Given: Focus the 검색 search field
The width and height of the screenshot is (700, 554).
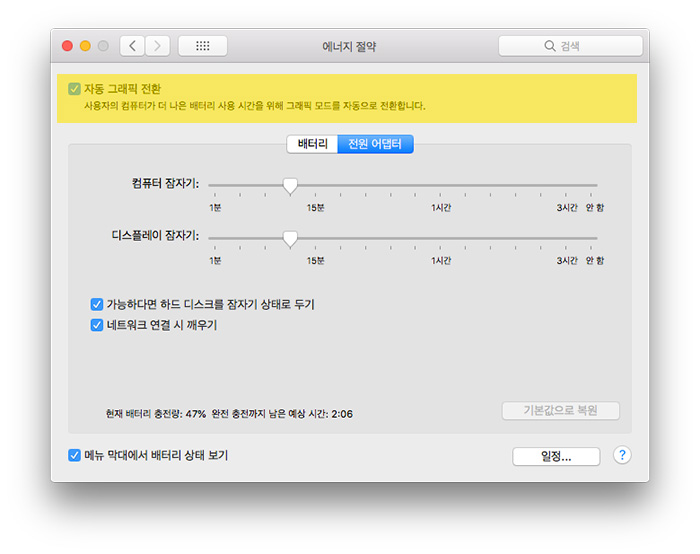Looking at the screenshot, I should click(571, 46).
